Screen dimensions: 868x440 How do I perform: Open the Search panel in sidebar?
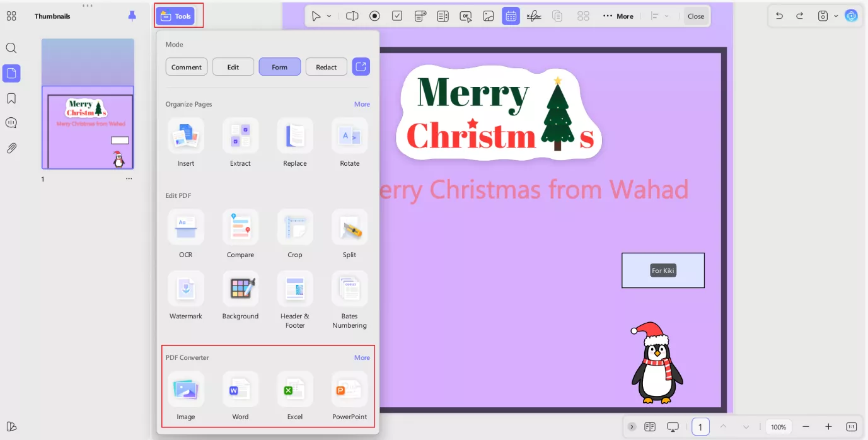click(11, 48)
